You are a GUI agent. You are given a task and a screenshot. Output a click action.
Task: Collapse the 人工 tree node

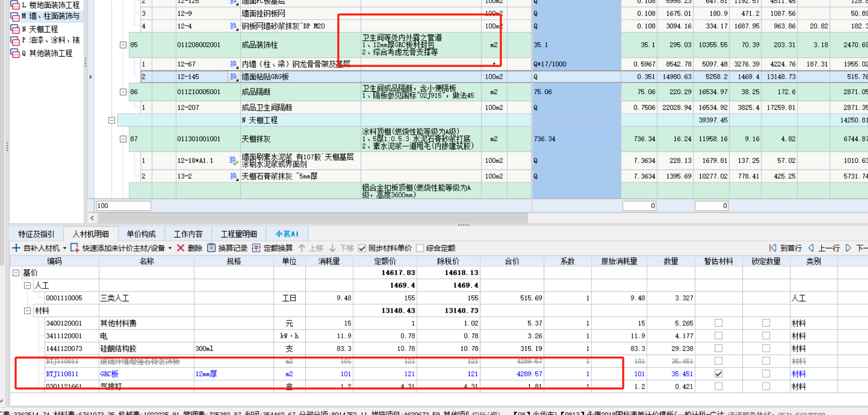pyautogui.click(x=27, y=285)
